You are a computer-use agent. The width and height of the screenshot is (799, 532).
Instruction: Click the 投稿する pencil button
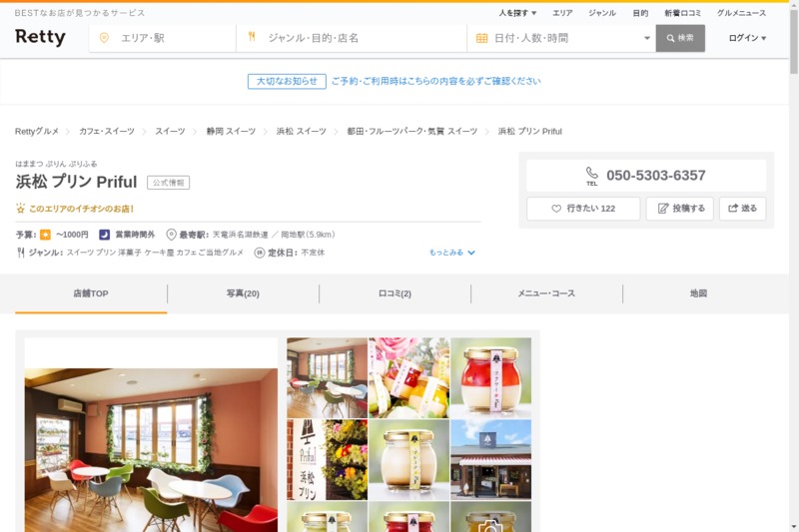pos(679,209)
